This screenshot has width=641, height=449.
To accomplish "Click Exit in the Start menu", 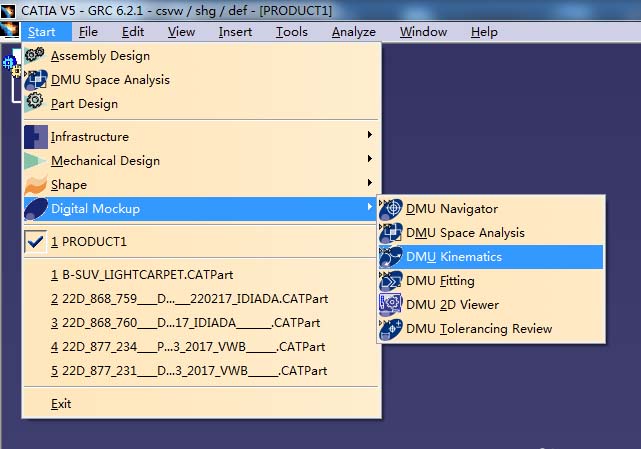I will pyautogui.click(x=200, y=404).
